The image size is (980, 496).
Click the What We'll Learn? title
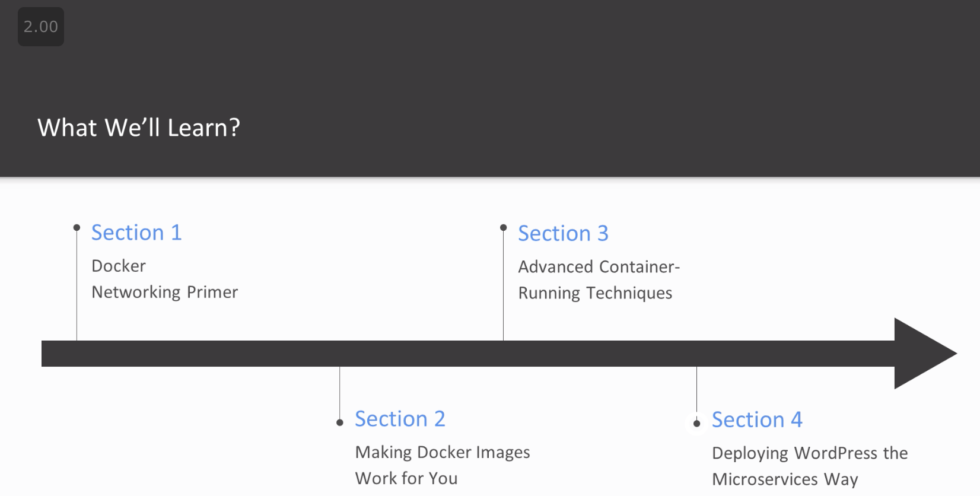point(139,128)
